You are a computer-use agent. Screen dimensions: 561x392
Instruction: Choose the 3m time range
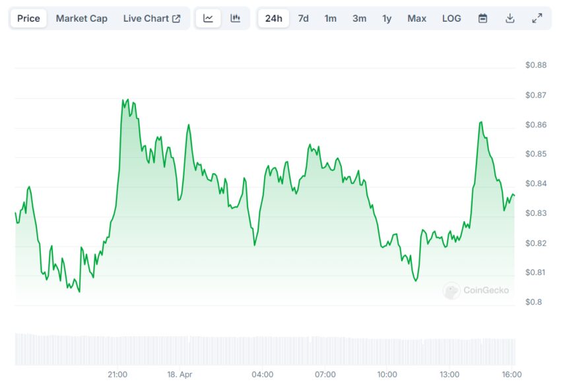click(x=359, y=18)
